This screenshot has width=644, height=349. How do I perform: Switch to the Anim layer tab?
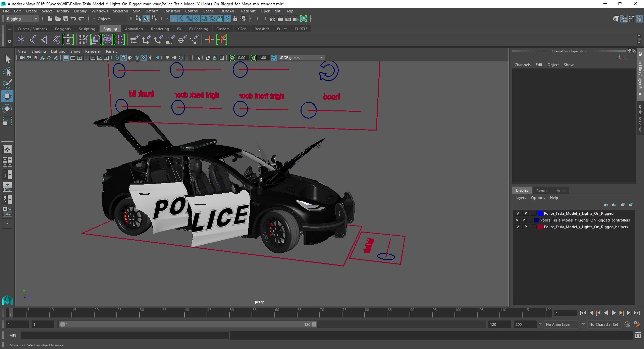tap(561, 190)
